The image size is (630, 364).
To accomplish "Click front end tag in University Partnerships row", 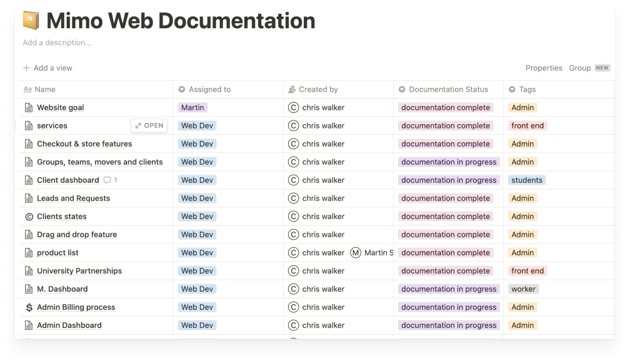I will coord(527,271).
